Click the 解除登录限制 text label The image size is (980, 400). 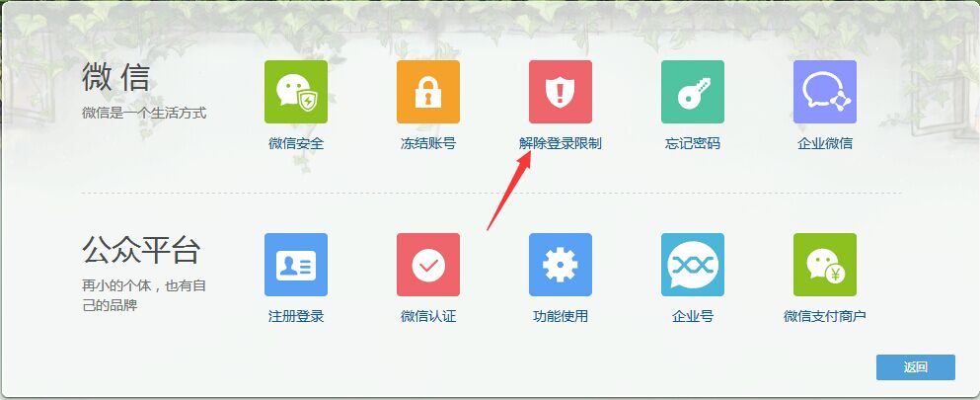[560, 143]
